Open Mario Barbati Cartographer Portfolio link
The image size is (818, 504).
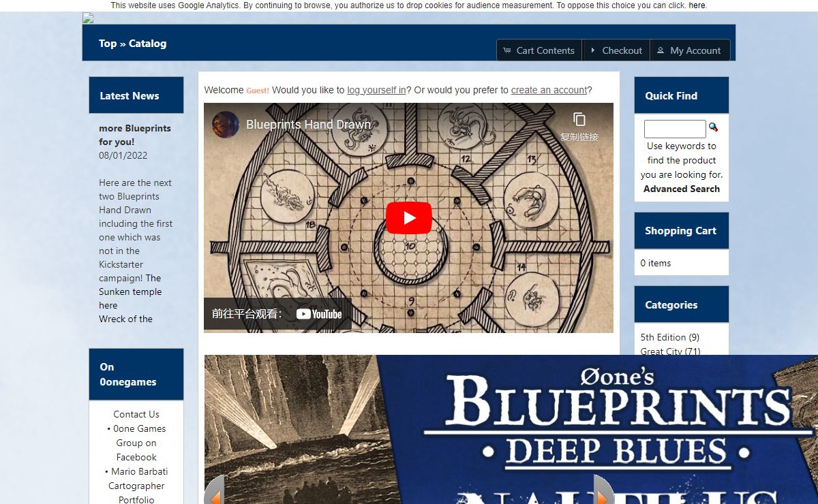(x=136, y=486)
